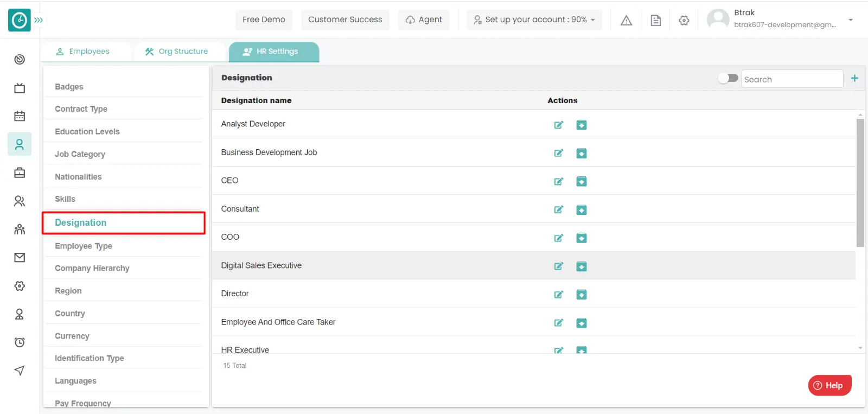The height and width of the screenshot is (414, 868).
Task: Open the warning alert triangle icon
Action: (x=626, y=21)
